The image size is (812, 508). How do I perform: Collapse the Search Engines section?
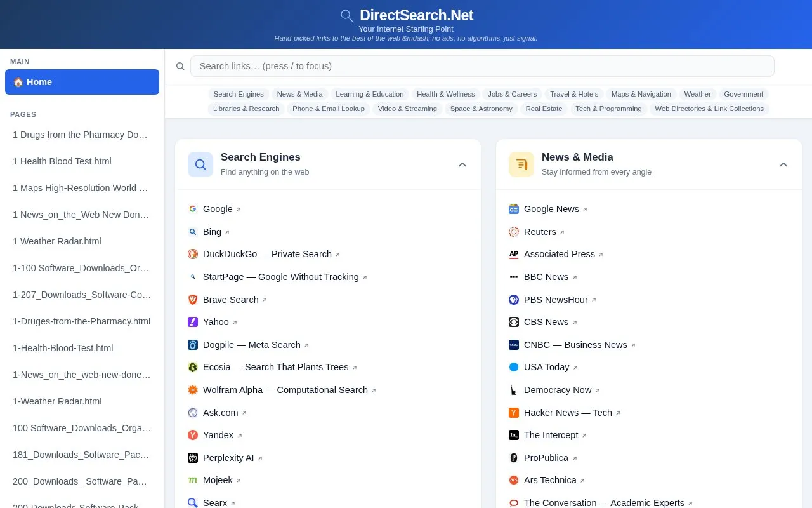(462, 164)
